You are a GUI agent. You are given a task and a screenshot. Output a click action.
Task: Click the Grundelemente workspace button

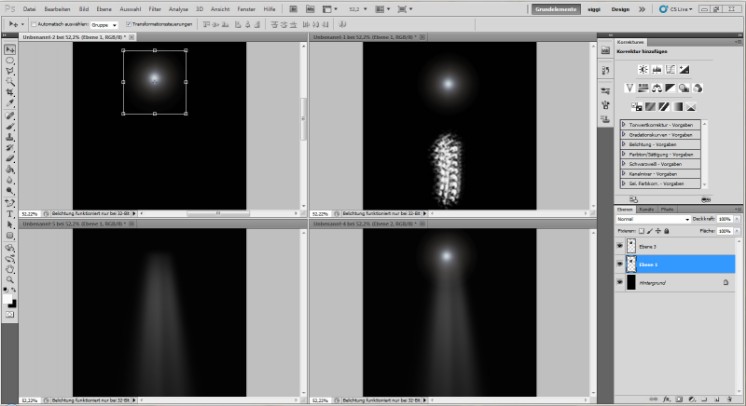(x=557, y=9)
